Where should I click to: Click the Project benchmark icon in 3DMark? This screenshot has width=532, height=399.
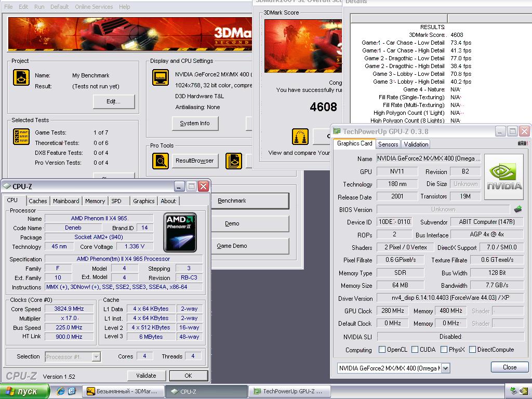coord(21,78)
